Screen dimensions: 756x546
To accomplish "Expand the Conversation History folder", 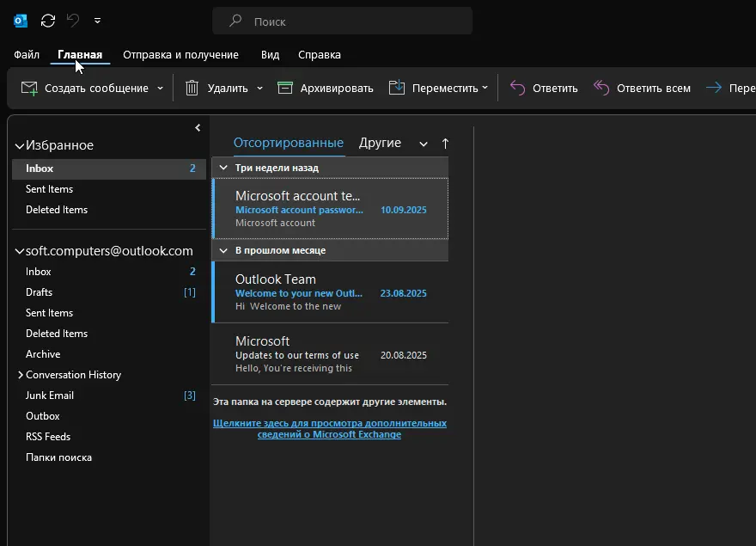I will point(21,375).
